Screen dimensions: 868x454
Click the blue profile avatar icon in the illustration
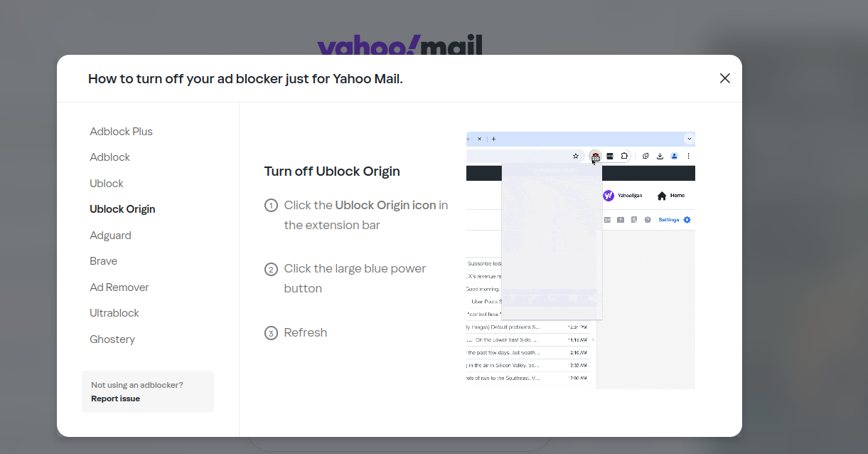point(674,156)
